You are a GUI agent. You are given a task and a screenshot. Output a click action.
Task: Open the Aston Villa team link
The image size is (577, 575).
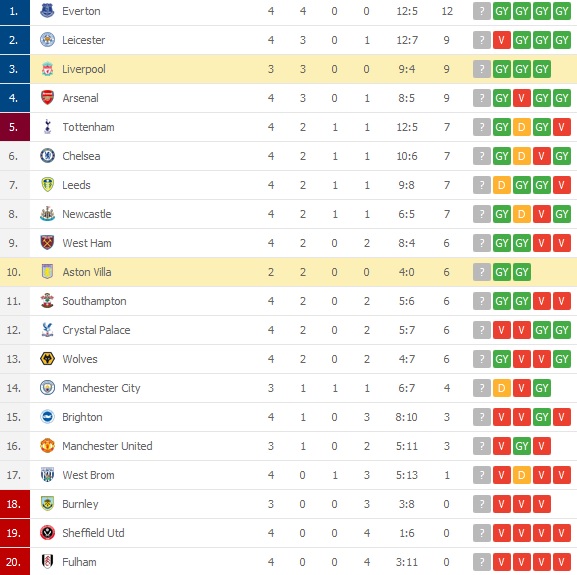pyautogui.click(x=87, y=272)
